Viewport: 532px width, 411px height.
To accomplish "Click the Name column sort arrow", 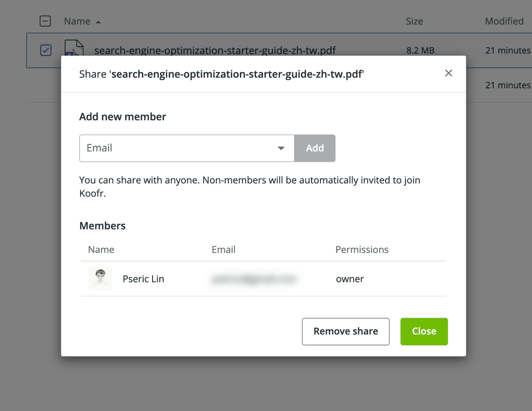I will pos(98,22).
